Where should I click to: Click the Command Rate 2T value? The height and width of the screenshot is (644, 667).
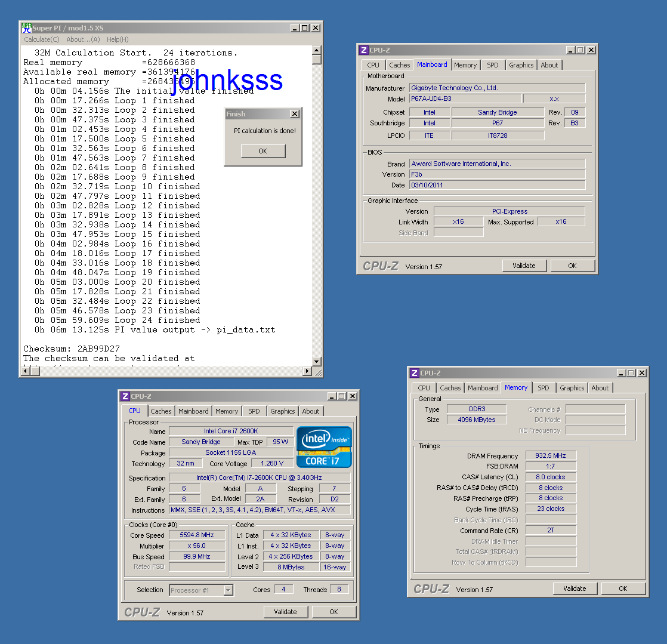pyautogui.click(x=551, y=531)
